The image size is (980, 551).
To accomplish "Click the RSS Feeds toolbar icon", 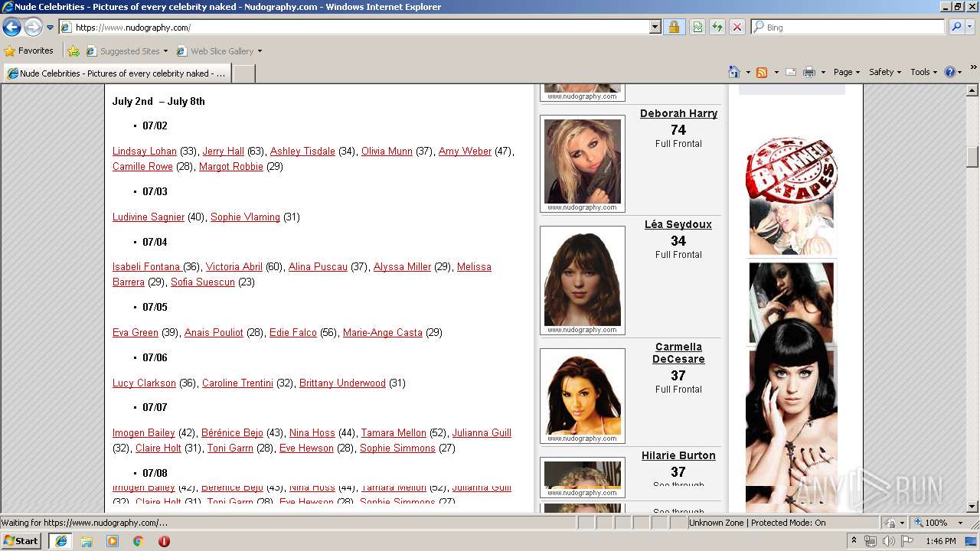I will tap(762, 72).
